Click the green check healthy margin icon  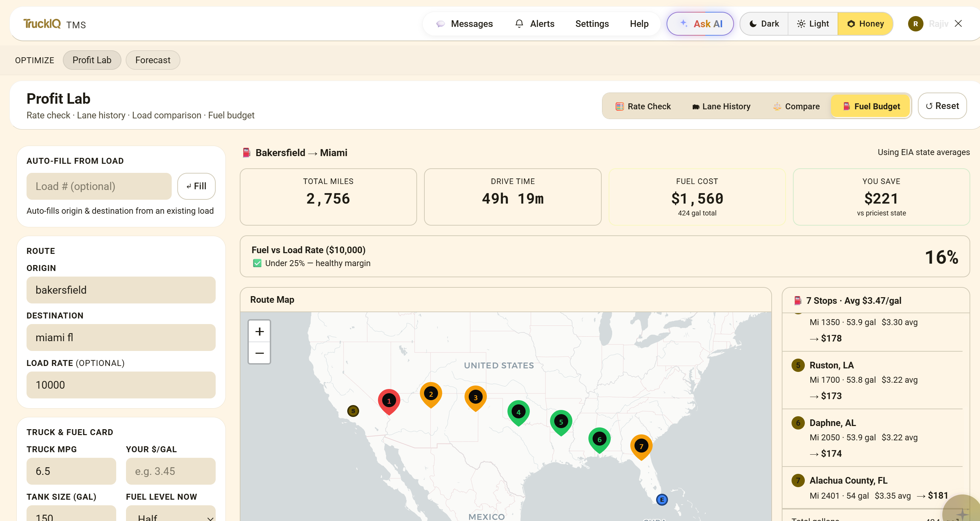click(x=257, y=263)
